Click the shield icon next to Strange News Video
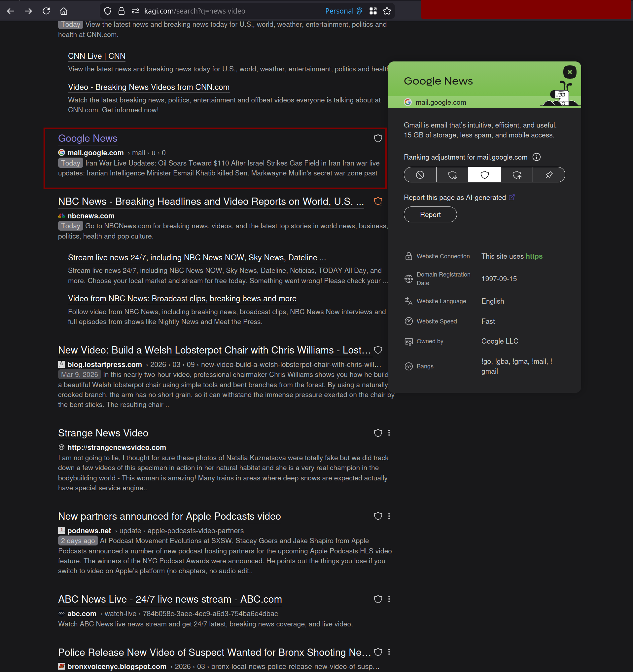633x672 pixels. coord(378,433)
